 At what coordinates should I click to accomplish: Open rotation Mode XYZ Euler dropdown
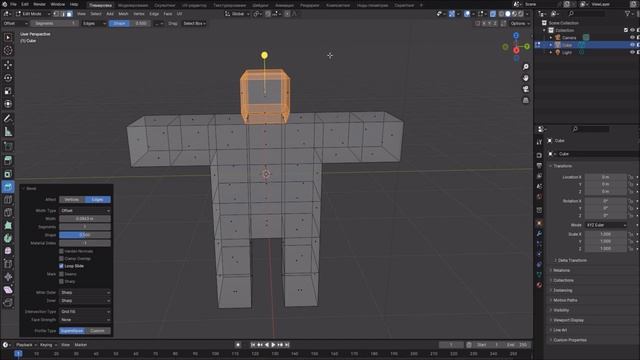pos(606,225)
